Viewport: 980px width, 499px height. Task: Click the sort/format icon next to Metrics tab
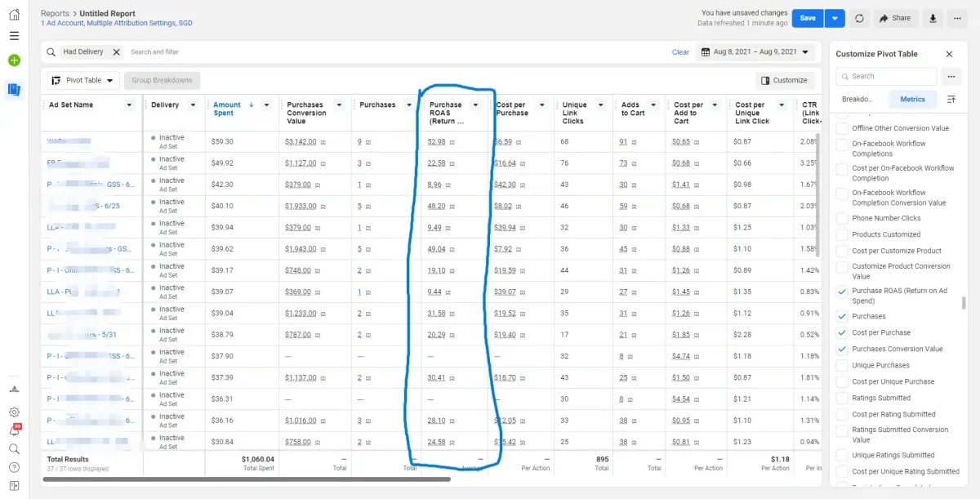point(951,99)
